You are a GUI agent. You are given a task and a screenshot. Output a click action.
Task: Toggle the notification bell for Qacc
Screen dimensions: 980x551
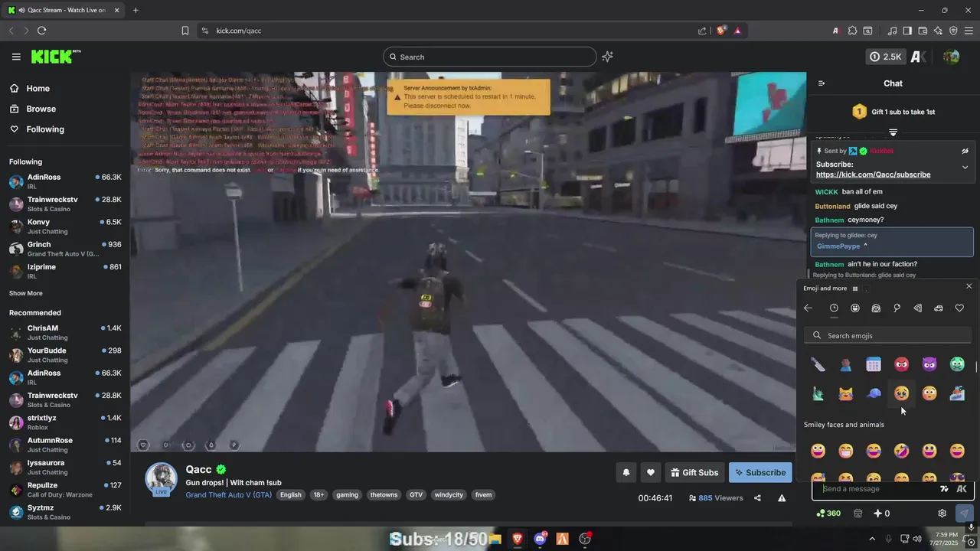pyautogui.click(x=626, y=473)
